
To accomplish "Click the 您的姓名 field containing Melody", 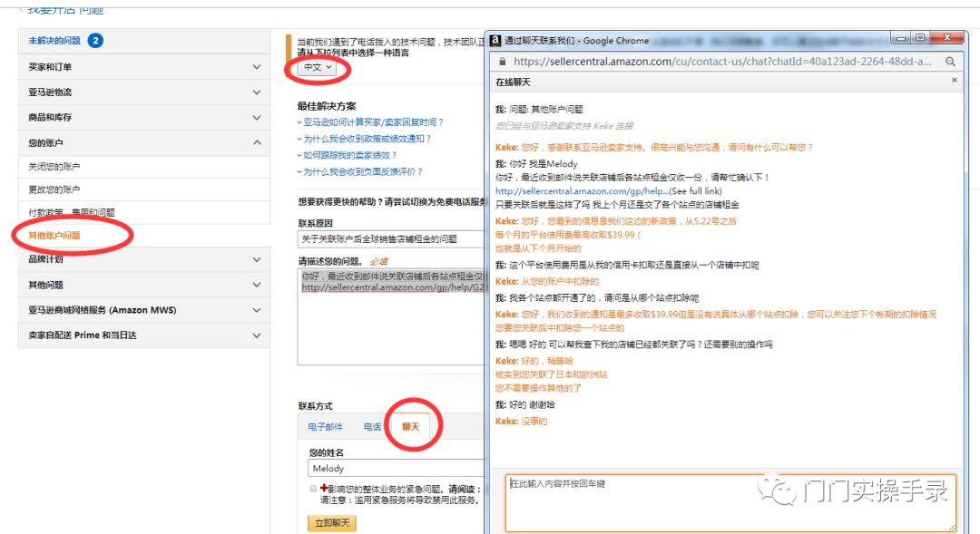I will click(x=397, y=469).
